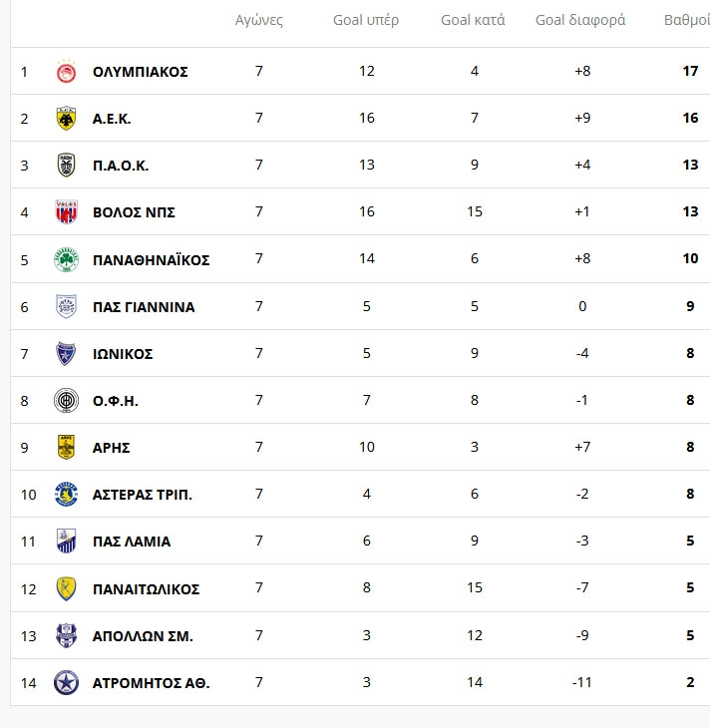The height and width of the screenshot is (728, 710).
Task: Sort by Goal κατά column header
Action: [473, 20]
